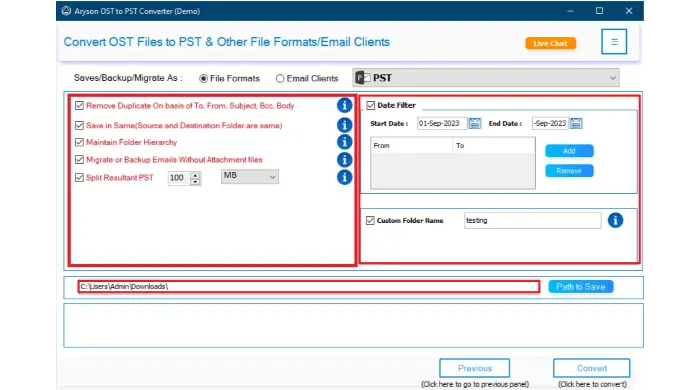Click the split size value field

point(179,178)
